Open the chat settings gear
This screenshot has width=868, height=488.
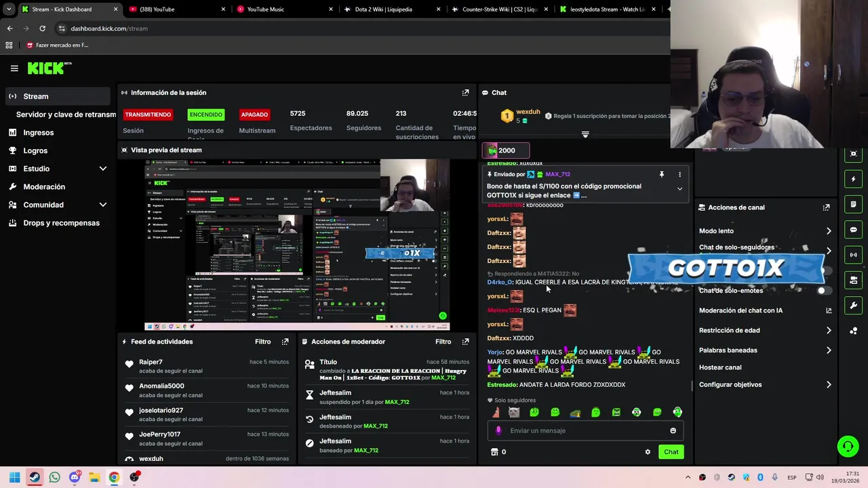click(648, 452)
